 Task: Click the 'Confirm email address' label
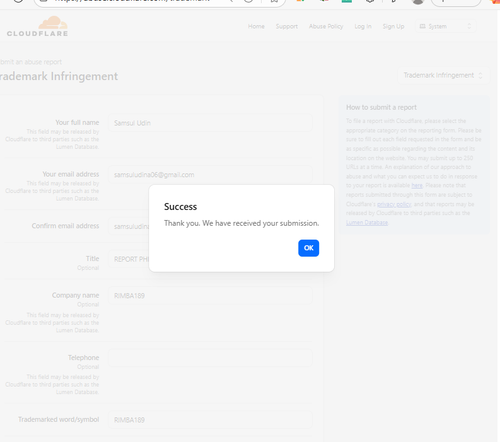tap(65, 226)
